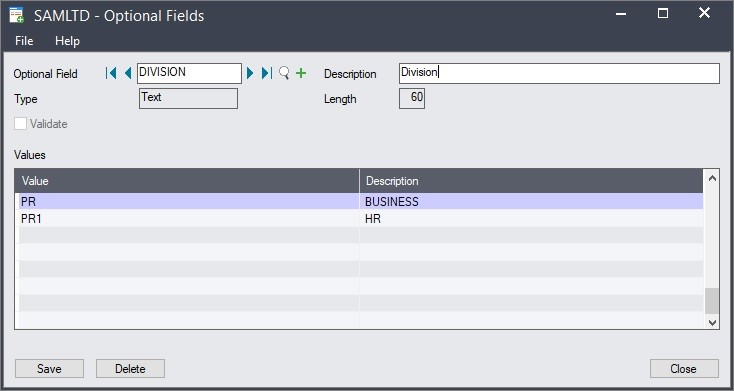Click the scroll up arrow in Values grid
Viewport: 734px width, 391px height.
712,178
